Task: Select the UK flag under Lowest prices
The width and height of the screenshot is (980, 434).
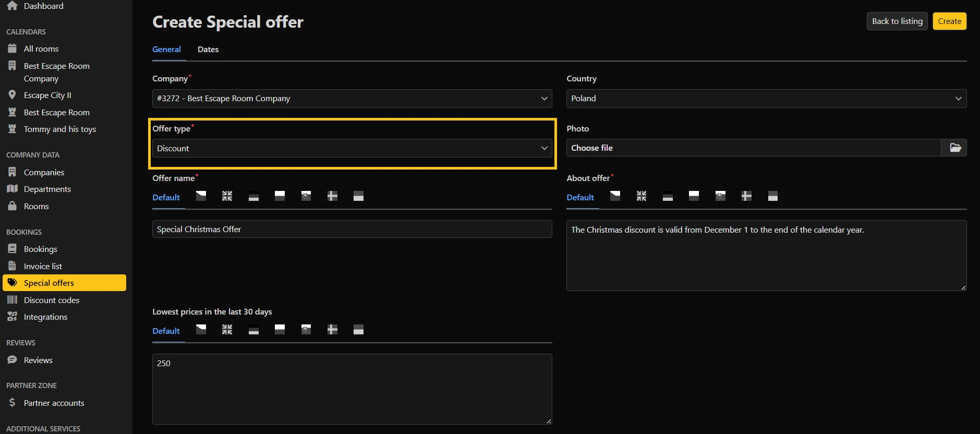Action: point(227,330)
